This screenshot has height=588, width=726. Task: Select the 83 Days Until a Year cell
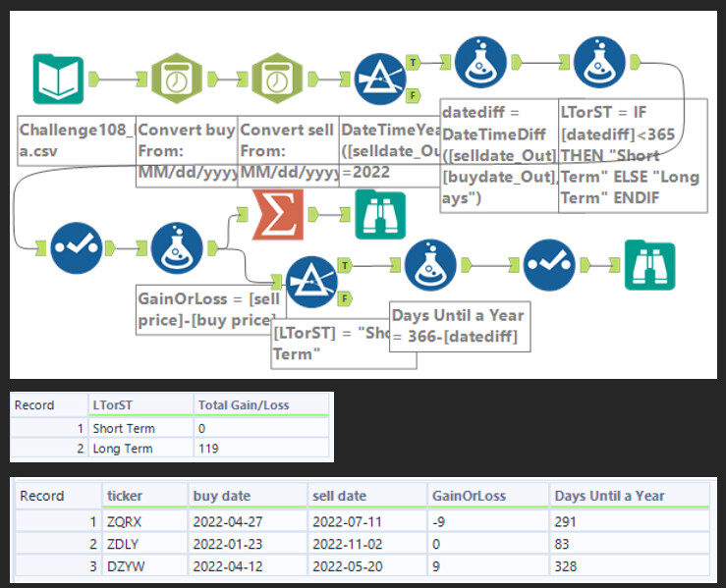(x=630, y=544)
